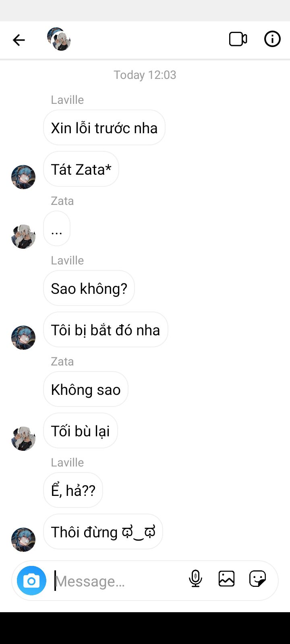Open the sticker picker icon
This screenshot has height=644, width=290.
pos(257,579)
